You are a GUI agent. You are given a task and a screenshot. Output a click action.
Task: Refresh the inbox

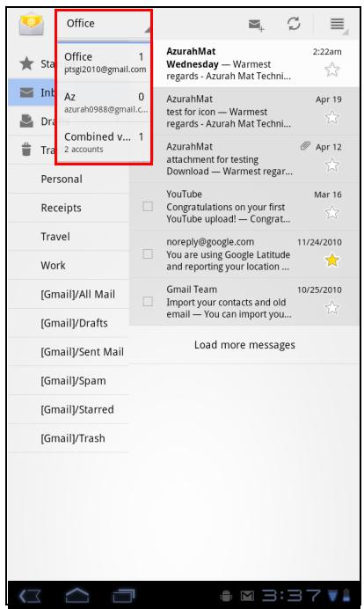click(x=294, y=24)
